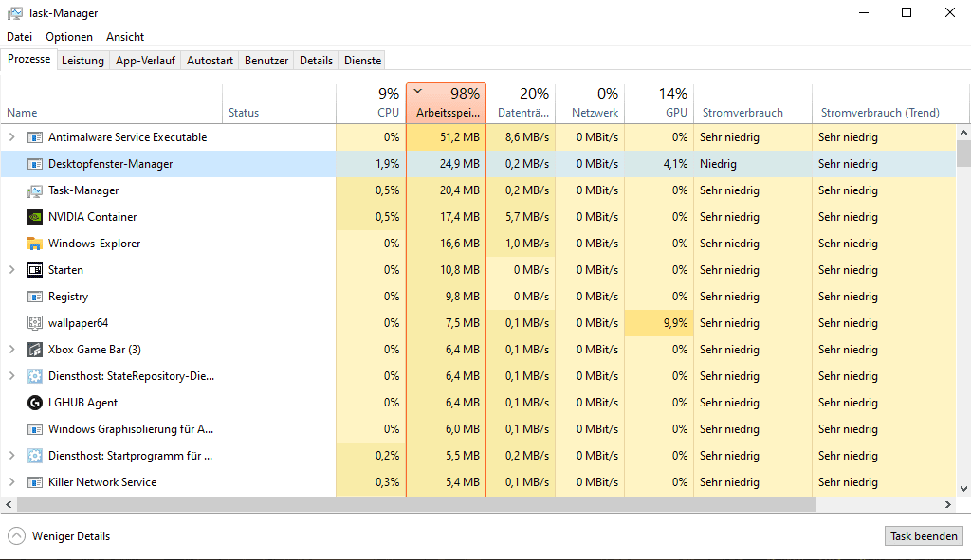Click the Task-Manager process row icon

35,190
